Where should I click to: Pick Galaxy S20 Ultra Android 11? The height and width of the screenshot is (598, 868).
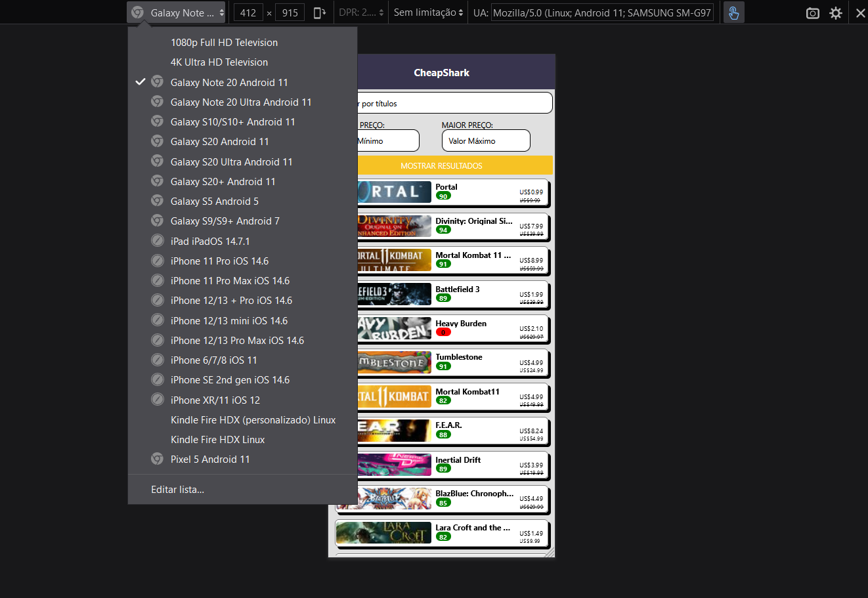(242, 162)
